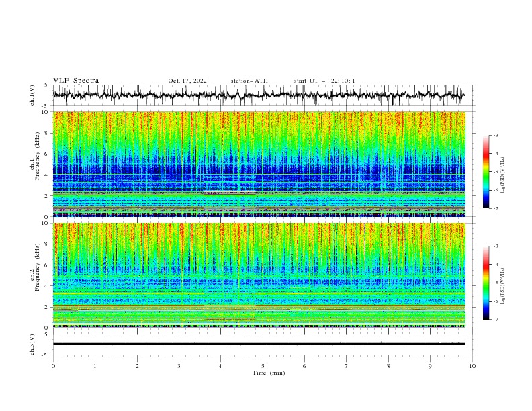Click time axis tick label '3'

click(x=179, y=366)
